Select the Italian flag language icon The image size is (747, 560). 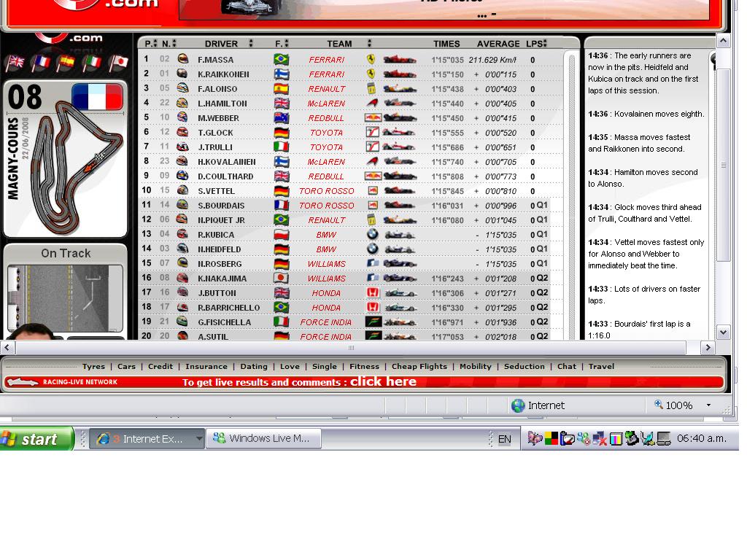[x=92, y=63]
